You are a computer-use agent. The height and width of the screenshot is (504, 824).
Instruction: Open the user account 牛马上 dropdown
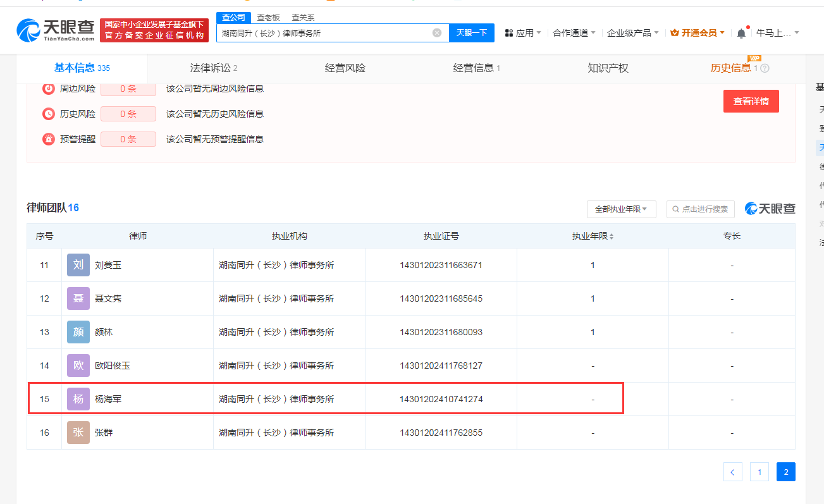point(778,33)
